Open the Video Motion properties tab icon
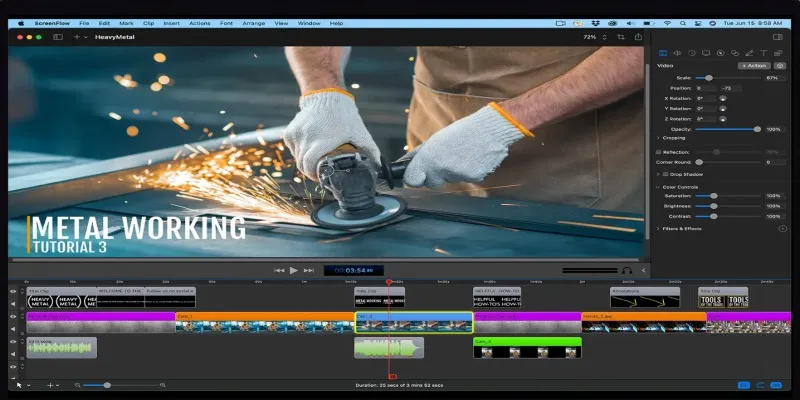Screen dimensions: 800x400 click(692, 53)
